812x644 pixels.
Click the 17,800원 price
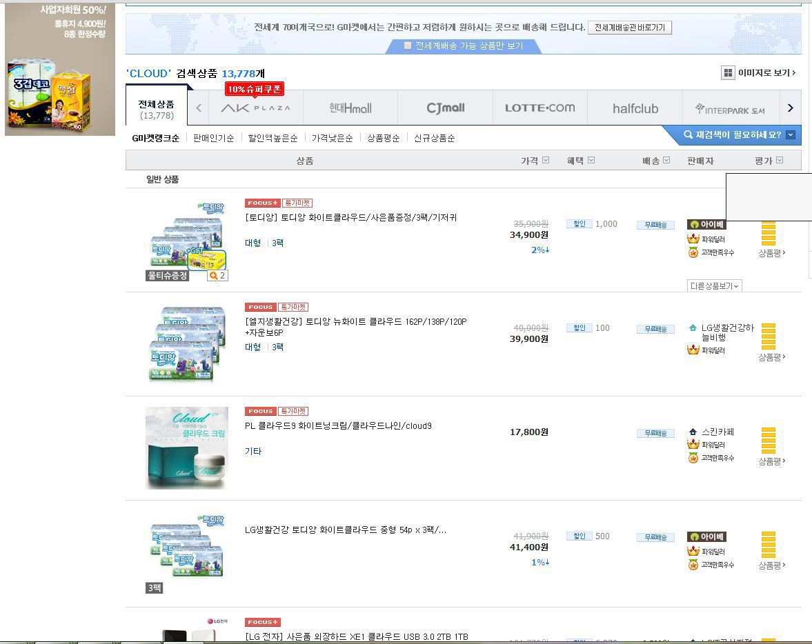tap(528, 432)
